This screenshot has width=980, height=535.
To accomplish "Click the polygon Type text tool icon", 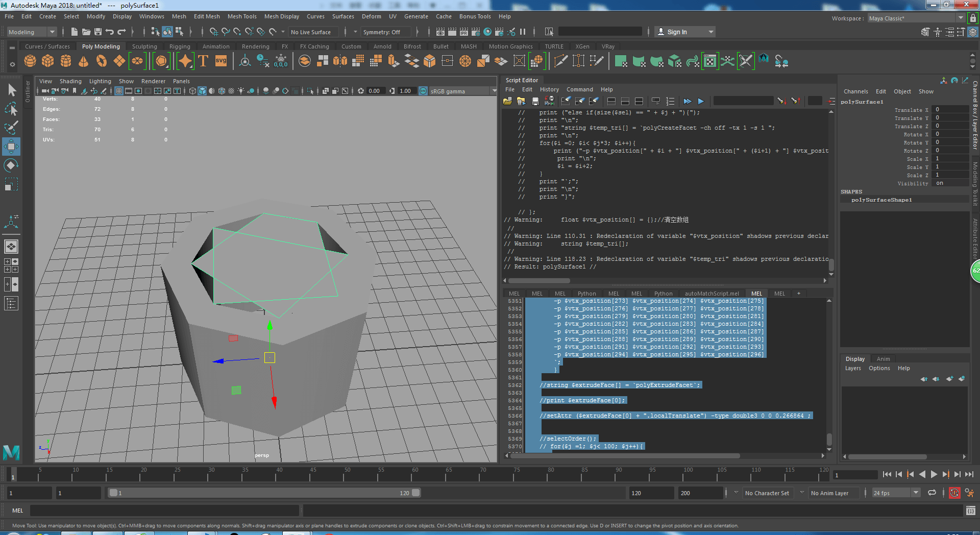I will point(203,62).
